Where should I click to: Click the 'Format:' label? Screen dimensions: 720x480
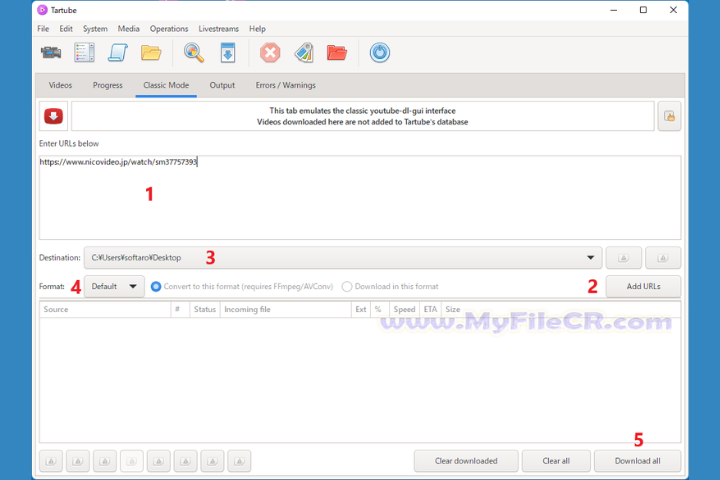[x=51, y=286]
